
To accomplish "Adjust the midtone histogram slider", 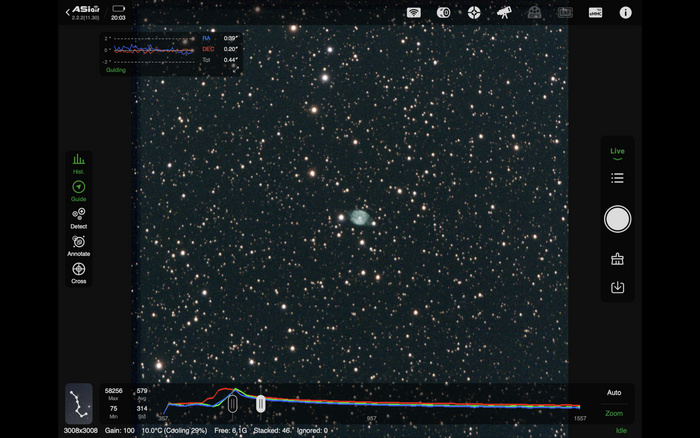I will 261,404.
